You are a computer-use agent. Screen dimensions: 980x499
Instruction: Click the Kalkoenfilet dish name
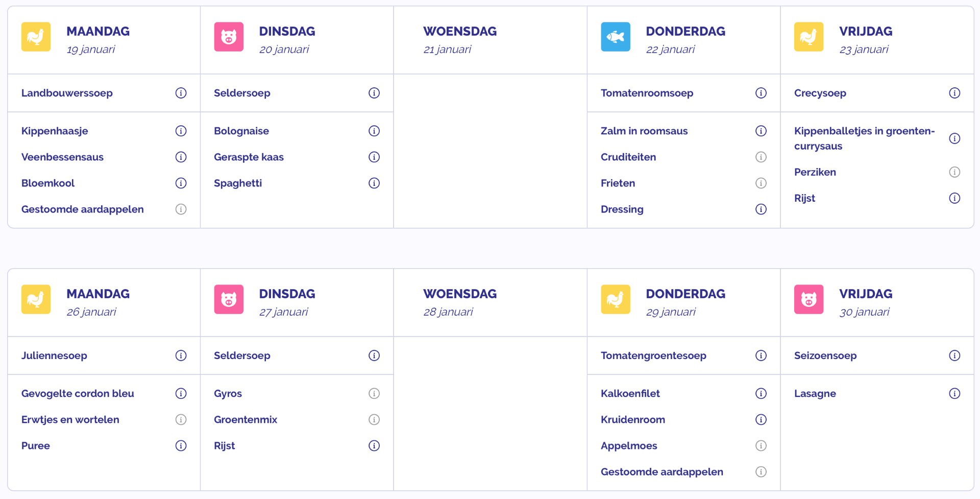pyautogui.click(x=630, y=393)
